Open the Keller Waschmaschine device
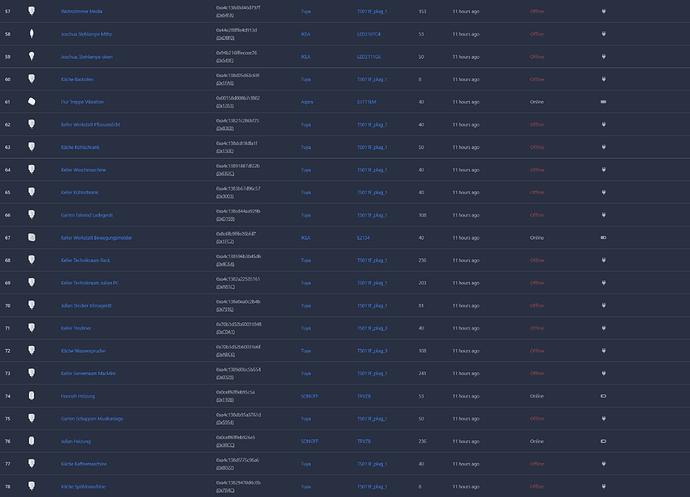Image resolution: width=690 pixels, height=497 pixels. coord(83,170)
